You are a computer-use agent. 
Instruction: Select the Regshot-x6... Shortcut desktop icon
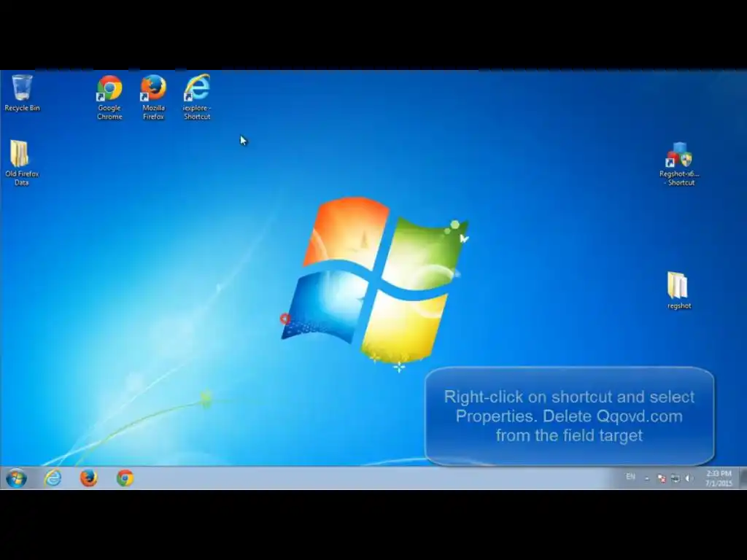[679, 164]
